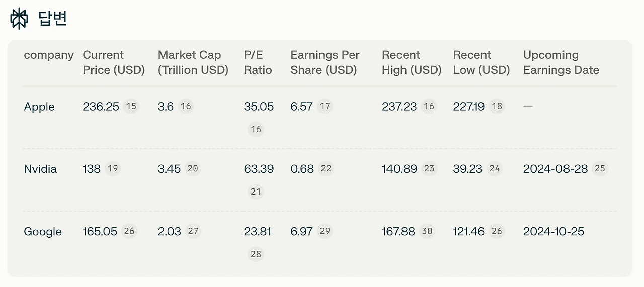Click citation 25 next to date 2024-08-28
Viewport: 644px width, 287px height.
click(600, 168)
